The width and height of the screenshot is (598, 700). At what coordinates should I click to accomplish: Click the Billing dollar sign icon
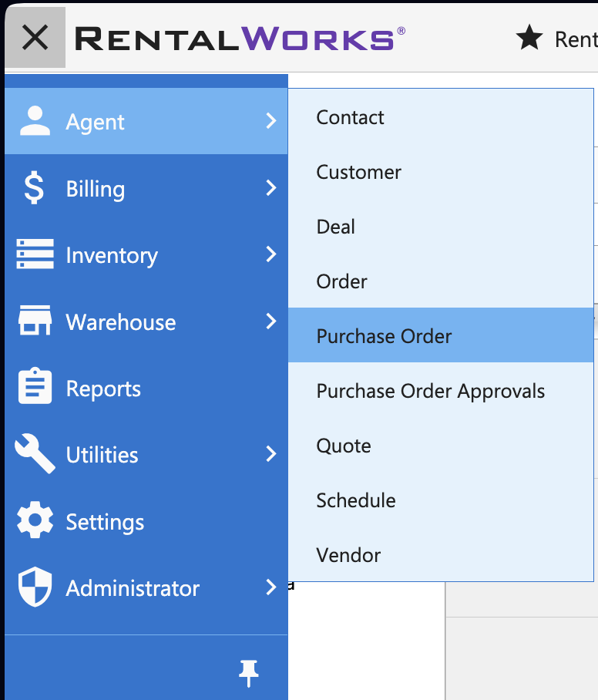coord(35,187)
